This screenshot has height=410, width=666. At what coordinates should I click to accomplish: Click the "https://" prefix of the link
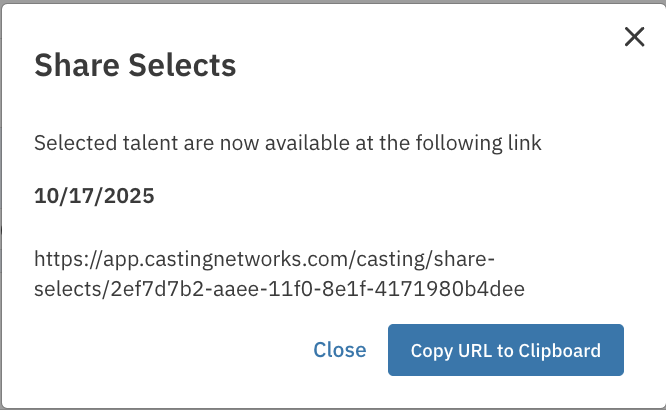tap(66, 260)
